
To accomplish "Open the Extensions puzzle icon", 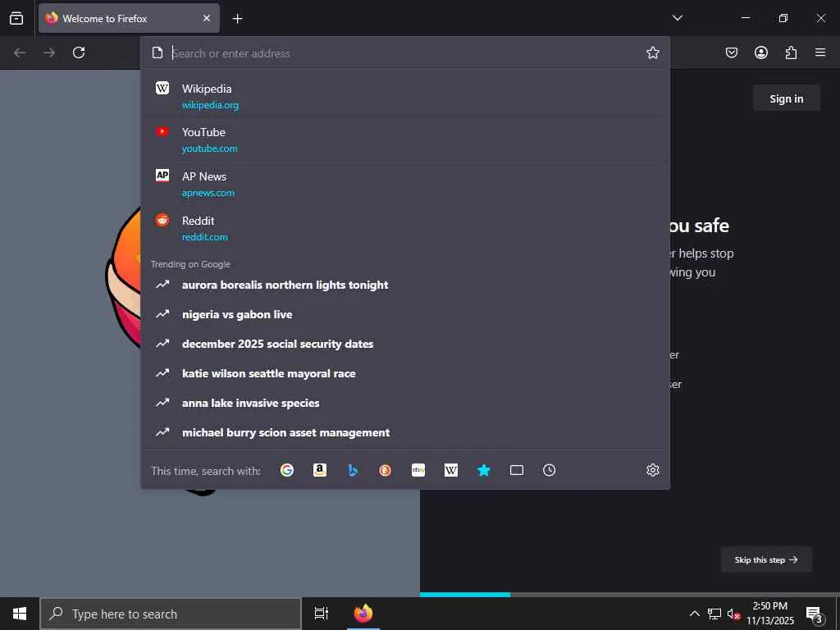I will [791, 52].
